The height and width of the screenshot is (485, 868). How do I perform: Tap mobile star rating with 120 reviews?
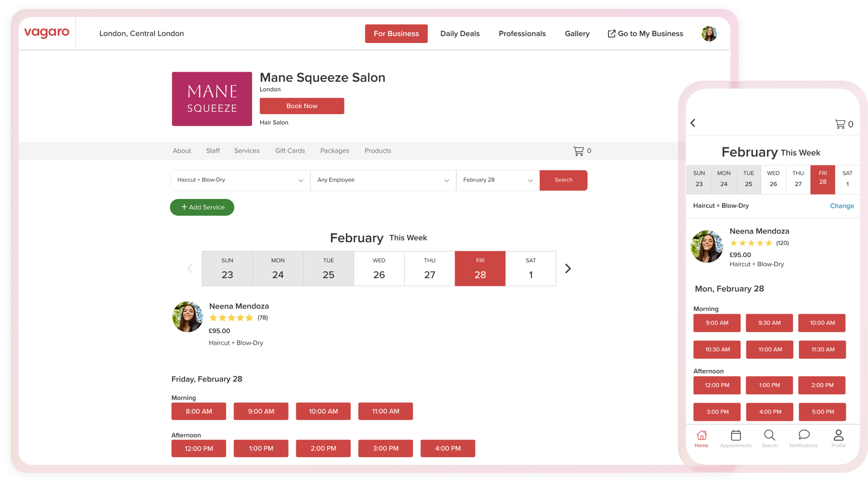tap(751, 243)
